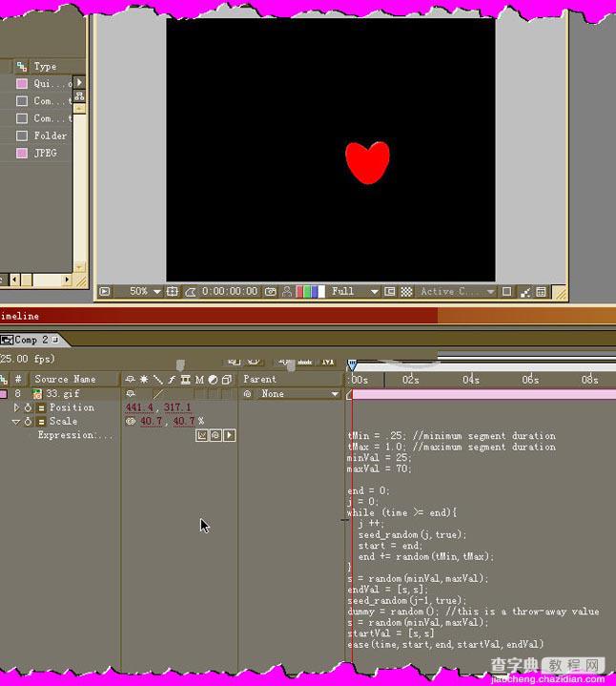Switch to the Comp 2 timeline tab
Screen dimensions: 616x686
pyautogui.click(x=31, y=340)
